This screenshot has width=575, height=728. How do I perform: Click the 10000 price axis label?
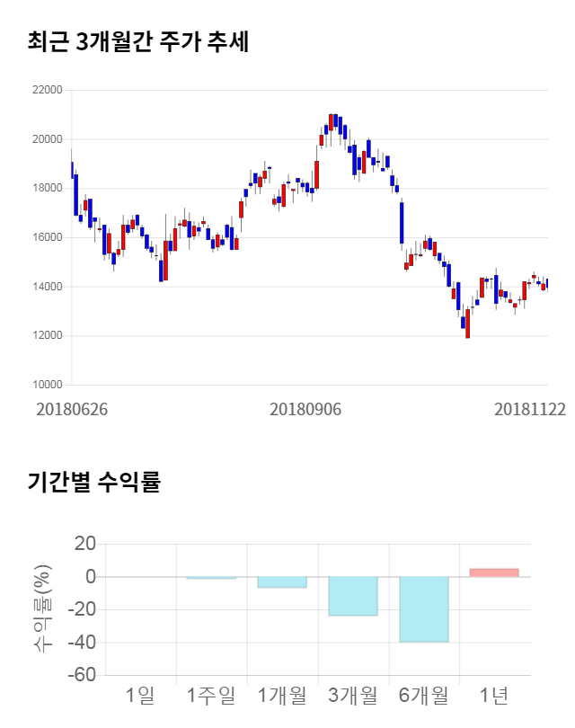point(46,386)
